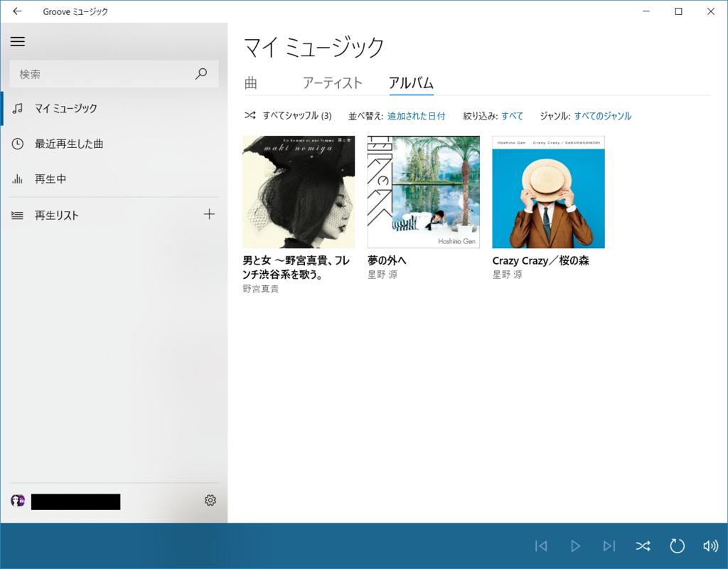Open the volume control
This screenshot has width=728, height=569.
tap(711, 546)
